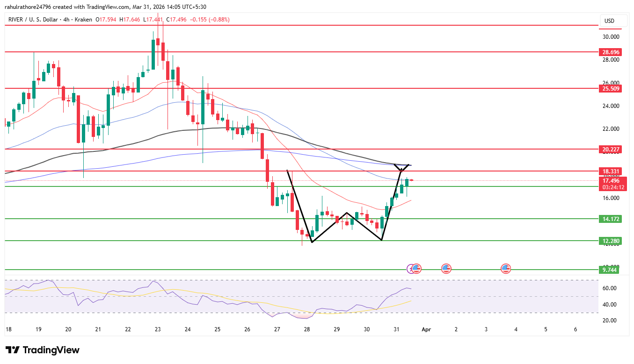
Task: Click the 18.331 resistance price label
Action: (x=610, y=171)
